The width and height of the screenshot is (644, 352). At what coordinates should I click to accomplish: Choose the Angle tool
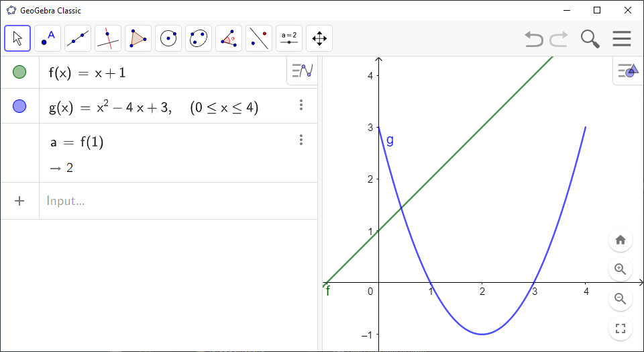(x=229, y=38)
